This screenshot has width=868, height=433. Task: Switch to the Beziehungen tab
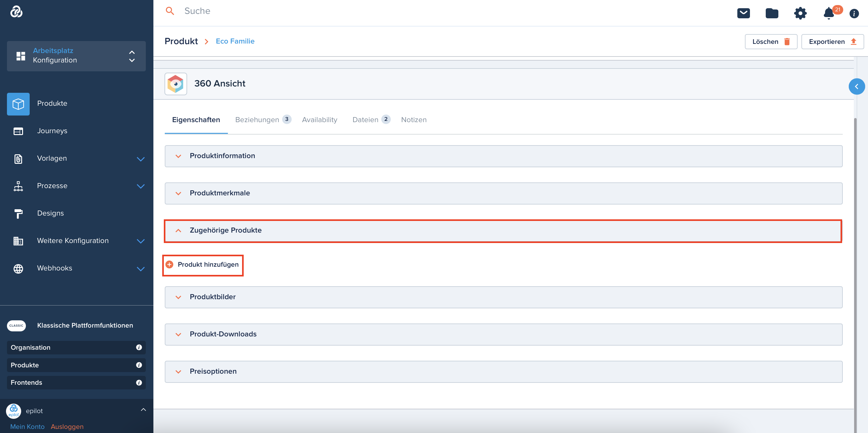coord(263,120)
